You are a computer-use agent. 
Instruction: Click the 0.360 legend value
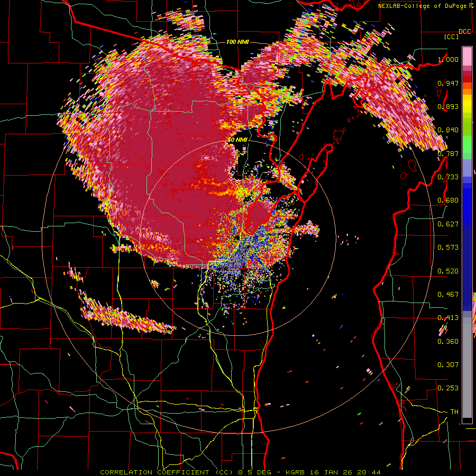coord(448,342)
